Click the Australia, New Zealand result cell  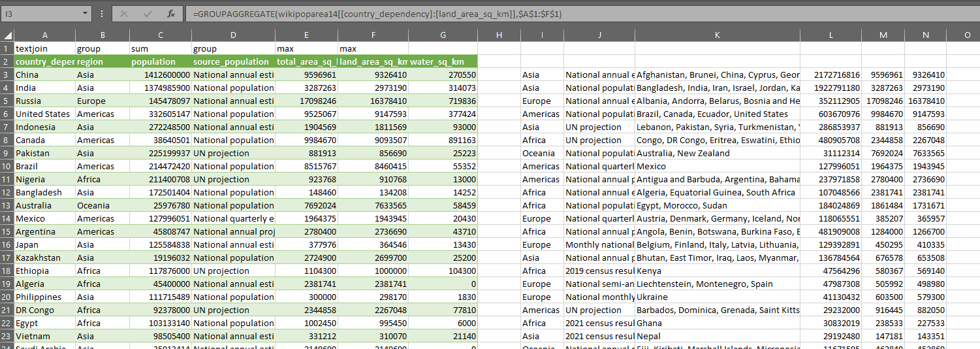tap(718, 153)
